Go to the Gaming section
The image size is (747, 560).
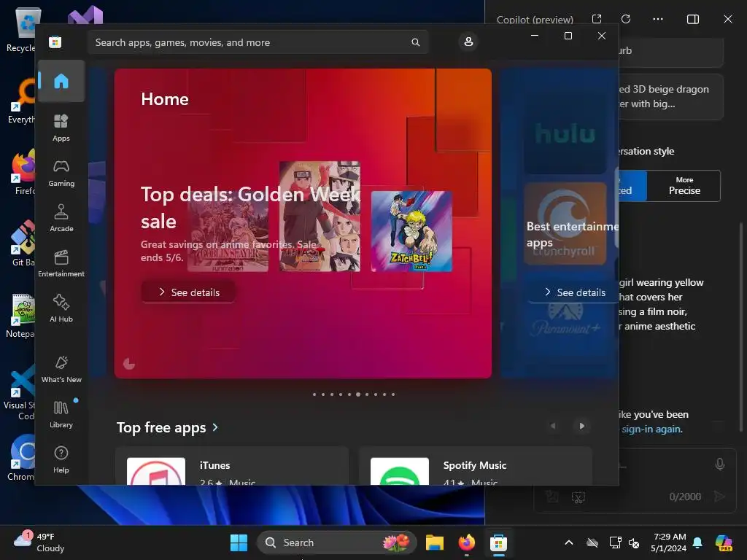tap(61, 174)
